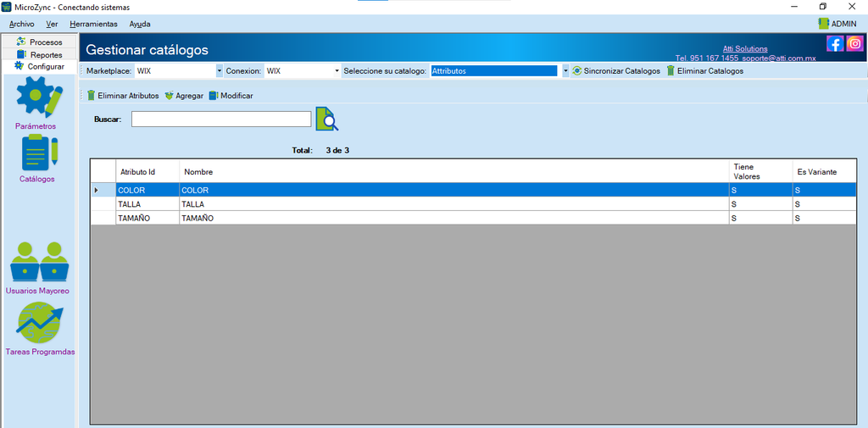
Task: Click Tiene Valores cell in TALLA row
Action: (x=760, y=204)
